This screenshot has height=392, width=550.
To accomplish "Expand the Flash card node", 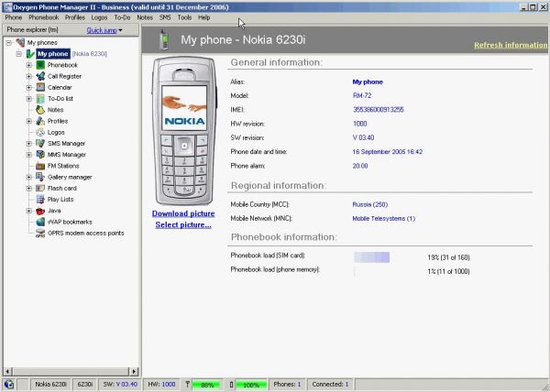I will pyautogui.click(x=29, y=189).
